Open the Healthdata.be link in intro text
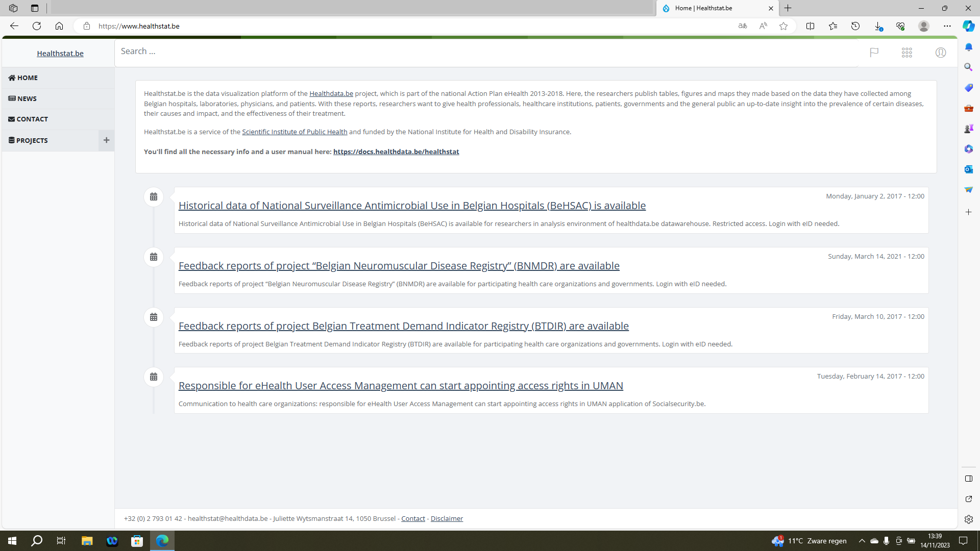Screen dimensions: 980x551 (x=331, y=94)
